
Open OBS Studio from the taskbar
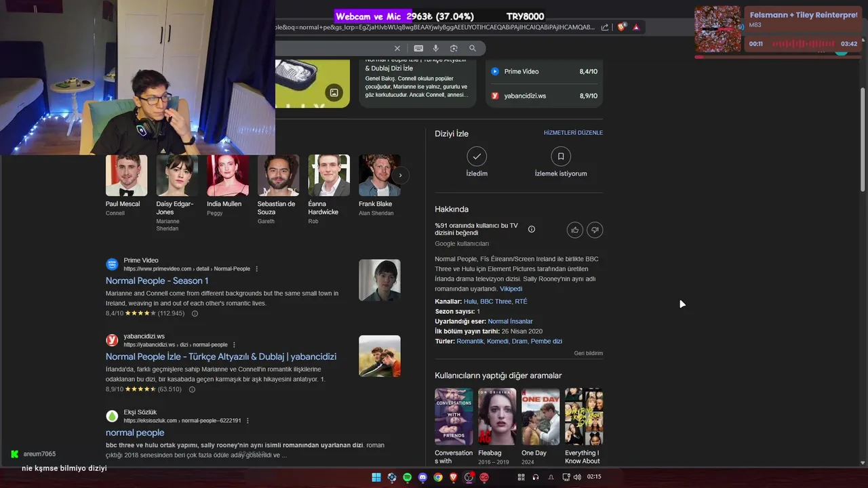(x=469, y=477)
